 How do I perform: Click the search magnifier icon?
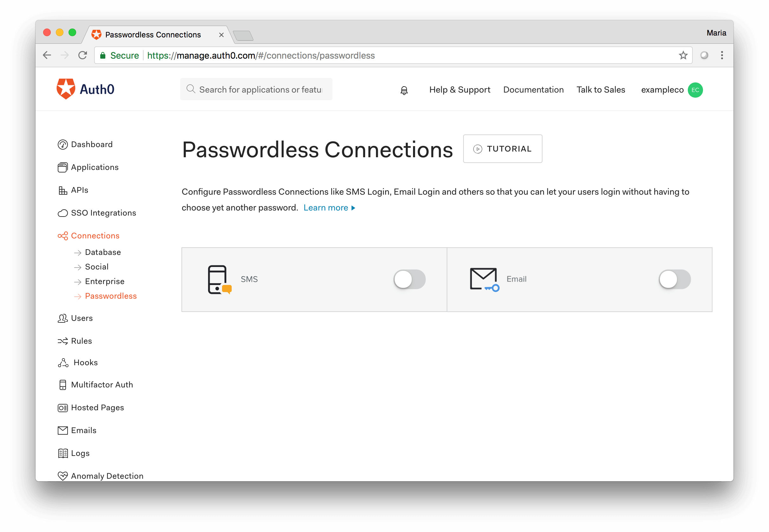point(191,89)
